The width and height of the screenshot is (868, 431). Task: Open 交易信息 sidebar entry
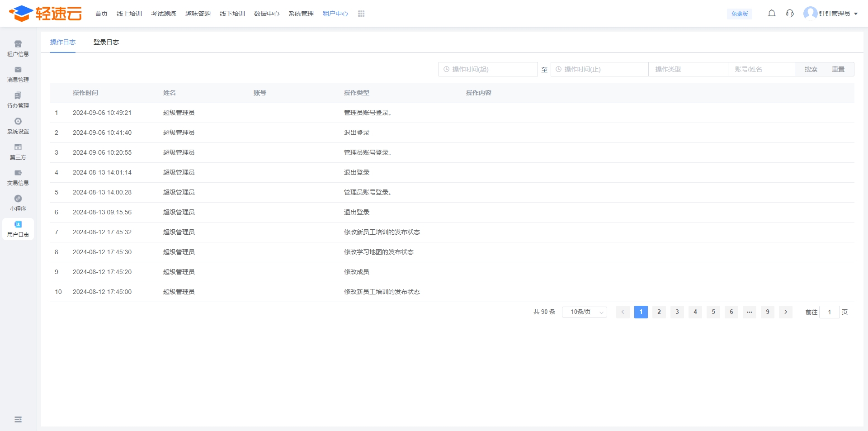coord(18,177)
